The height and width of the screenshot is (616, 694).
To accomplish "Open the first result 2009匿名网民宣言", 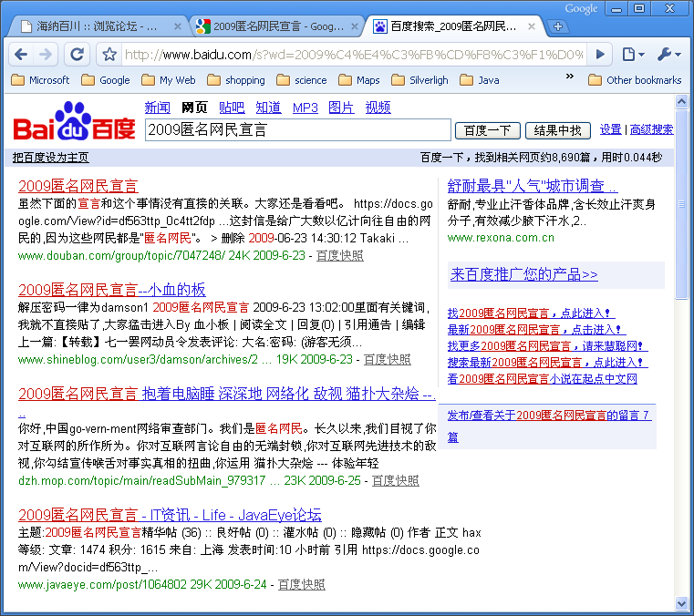I will [x=78, y=186].
